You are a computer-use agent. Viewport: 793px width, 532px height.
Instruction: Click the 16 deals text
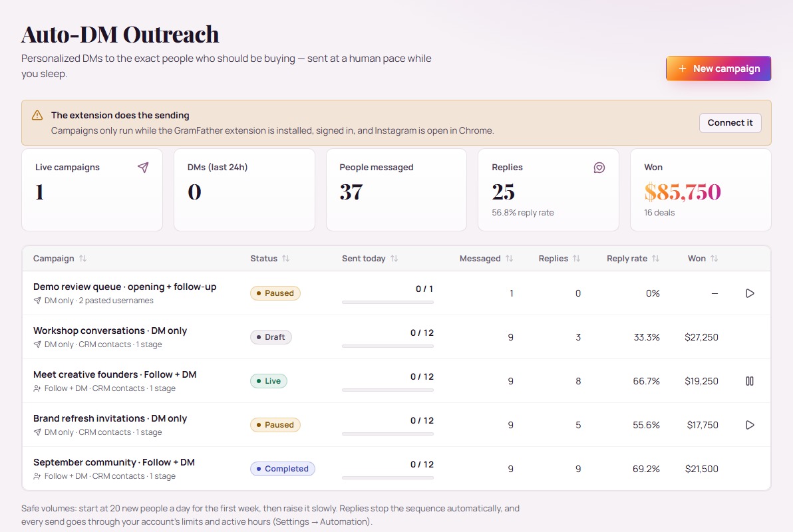[659, 213]
